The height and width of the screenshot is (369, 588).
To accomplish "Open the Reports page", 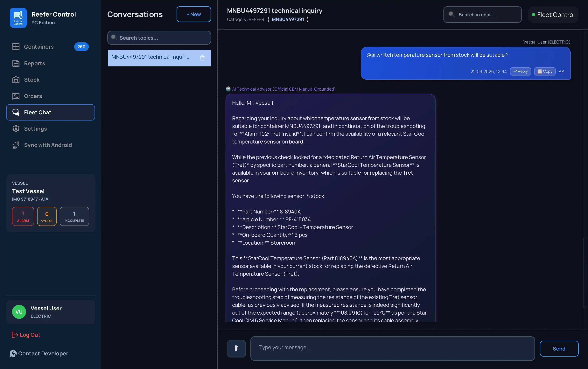I will pos(50,63).
